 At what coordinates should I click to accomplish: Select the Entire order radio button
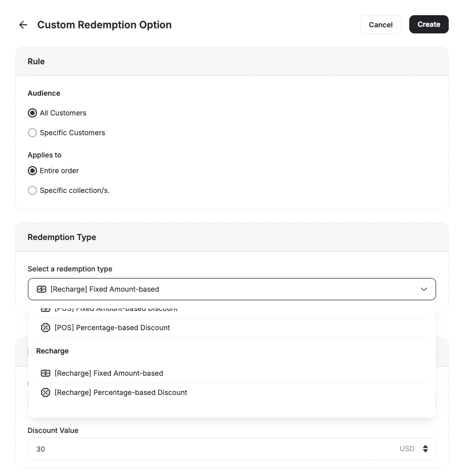pyautogui.click(x=32, y=171)
